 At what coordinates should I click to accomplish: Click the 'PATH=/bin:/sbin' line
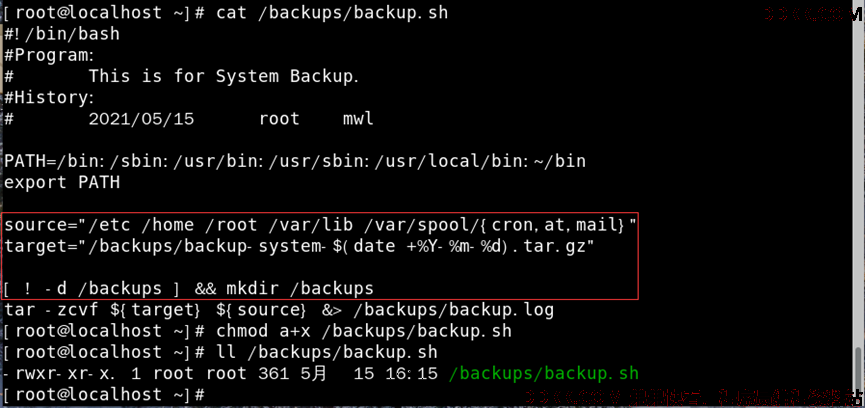(295, 162)
